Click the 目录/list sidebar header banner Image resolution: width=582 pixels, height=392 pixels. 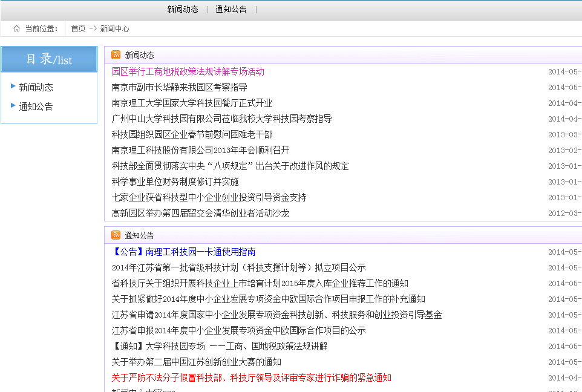49,59
